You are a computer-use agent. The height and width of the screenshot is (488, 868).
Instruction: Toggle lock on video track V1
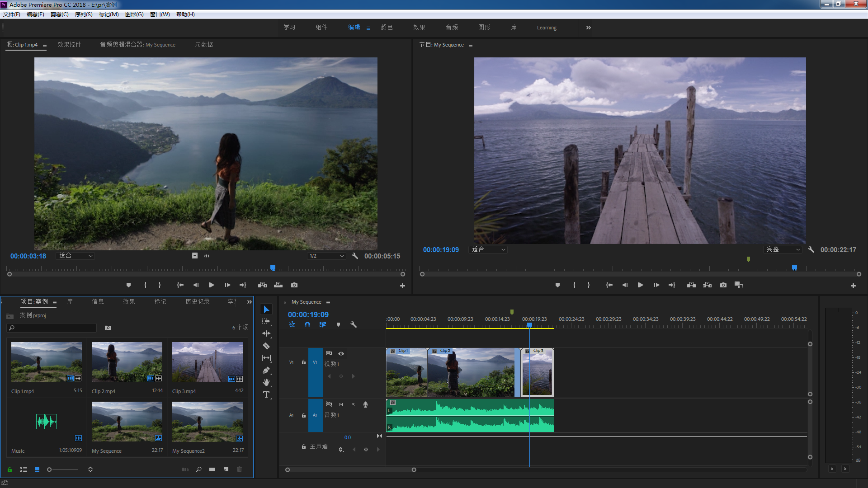click(x=304, y=362)
